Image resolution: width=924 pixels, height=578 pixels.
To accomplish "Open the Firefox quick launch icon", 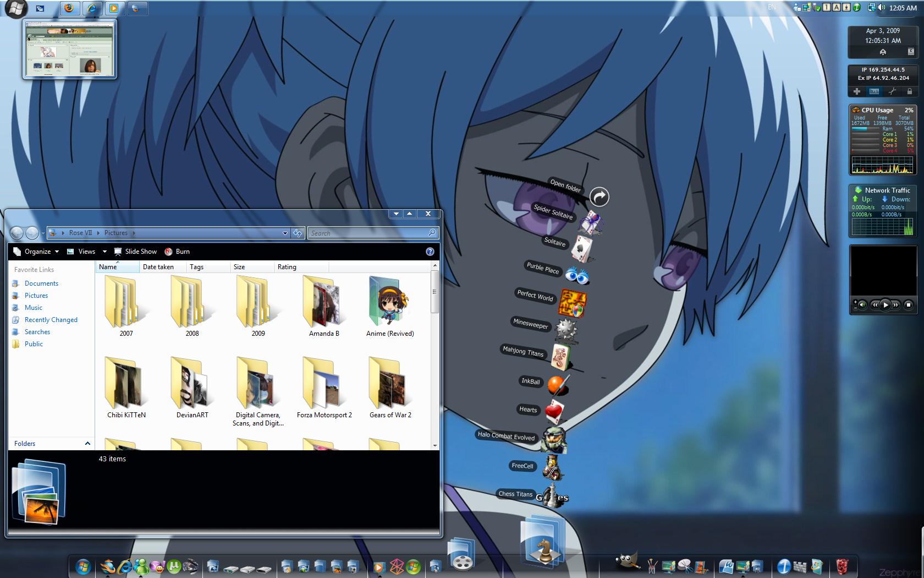I will pyautogui.click(x=68, y=8).
